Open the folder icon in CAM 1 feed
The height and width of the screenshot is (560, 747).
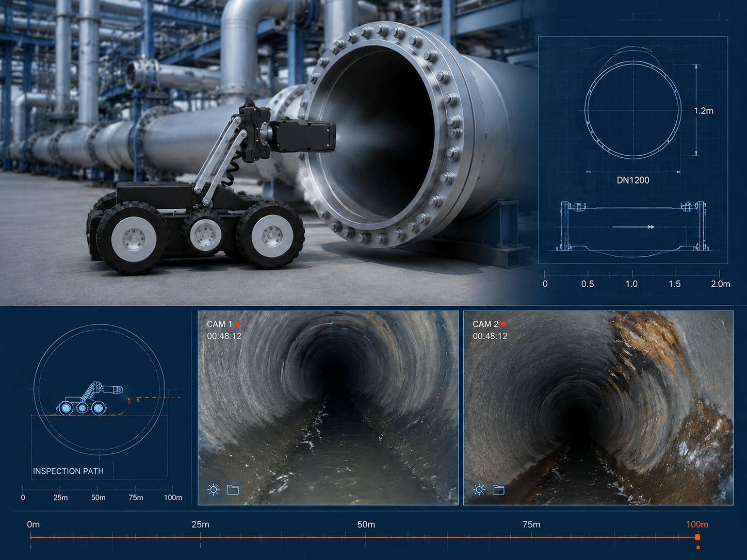[x=233, y=489]
